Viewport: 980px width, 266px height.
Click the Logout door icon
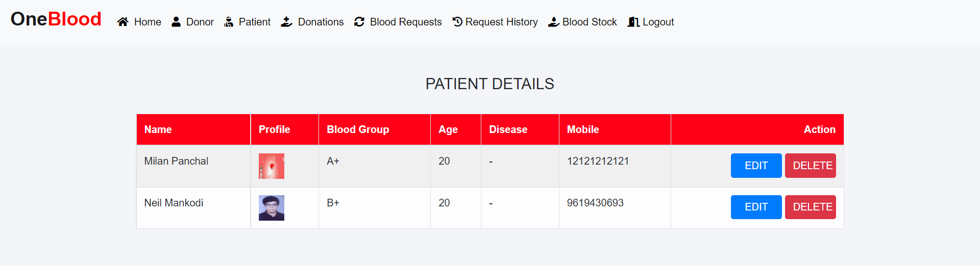pos(633,22)
